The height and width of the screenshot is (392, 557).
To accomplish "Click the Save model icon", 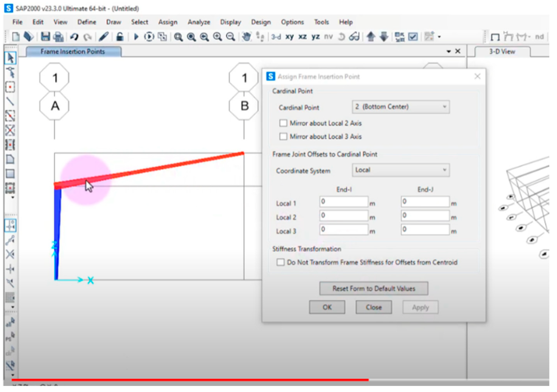I will tap(45, 37).
